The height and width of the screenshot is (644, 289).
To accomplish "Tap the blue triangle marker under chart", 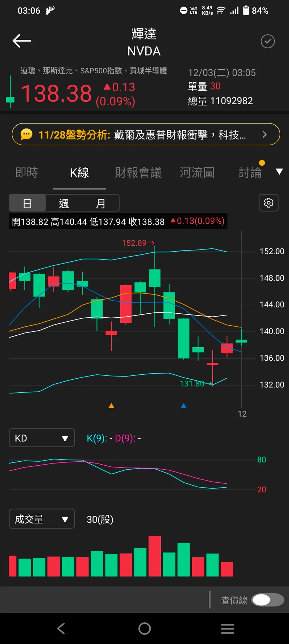I will click(x=184, y=406).
